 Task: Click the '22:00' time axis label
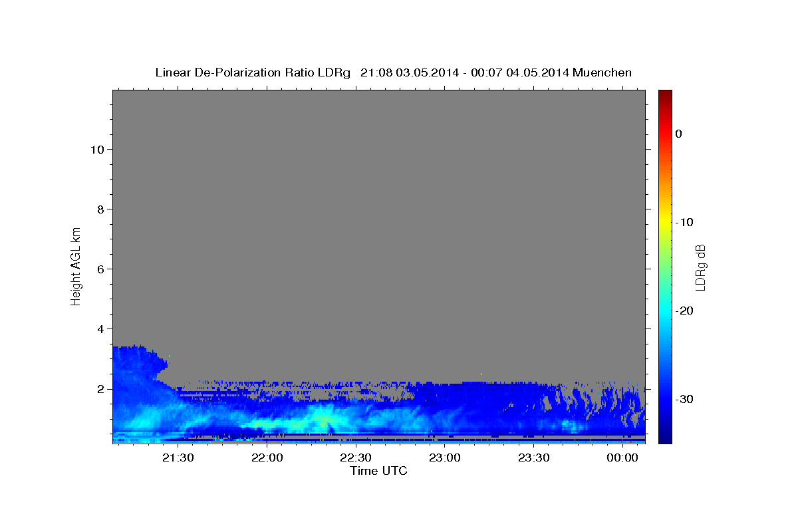(267, 458)
